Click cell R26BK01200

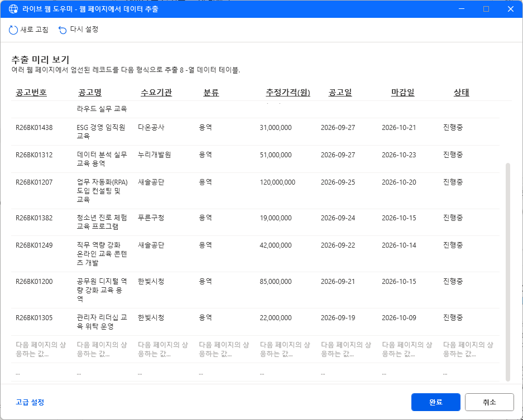coord(34,282)
